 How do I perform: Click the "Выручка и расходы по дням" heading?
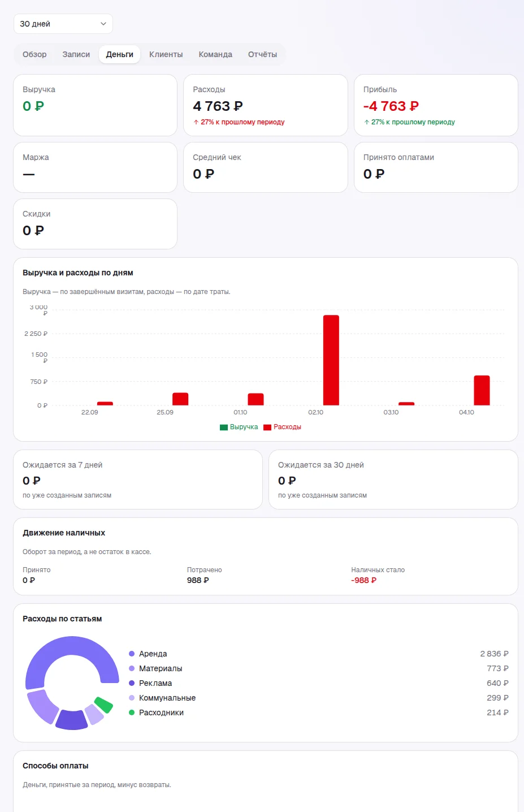point(78,273)
